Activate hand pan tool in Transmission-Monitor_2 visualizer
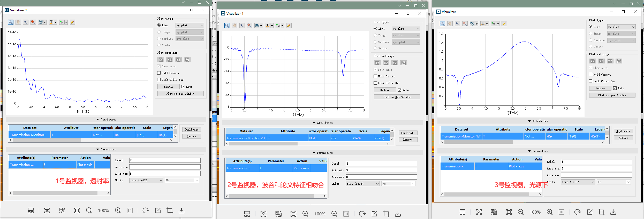The height and width of the screenshot is (219, 644). tap(234, 26)
